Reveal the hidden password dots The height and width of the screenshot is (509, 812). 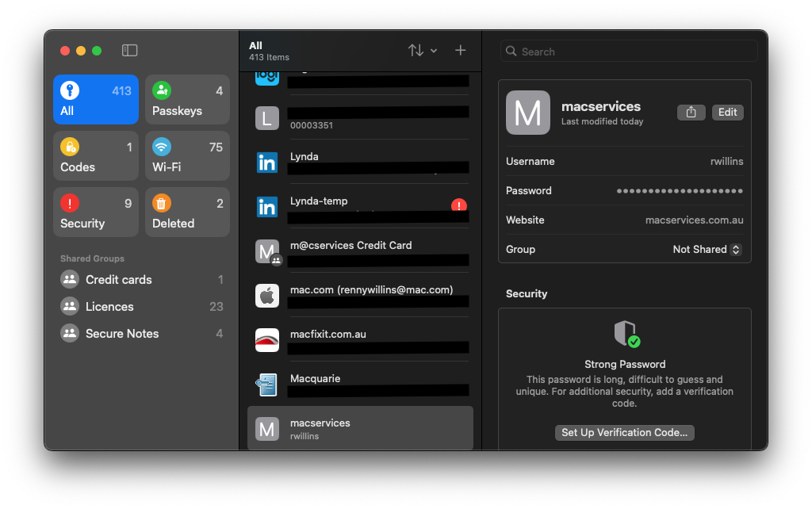[680, 191]
